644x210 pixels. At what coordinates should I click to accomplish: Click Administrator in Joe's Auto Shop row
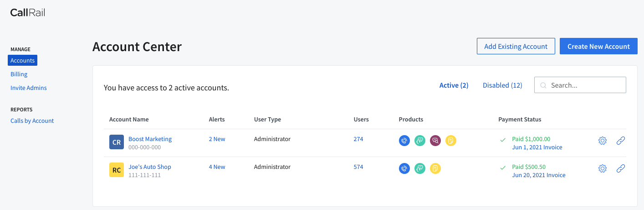[272, 167]
